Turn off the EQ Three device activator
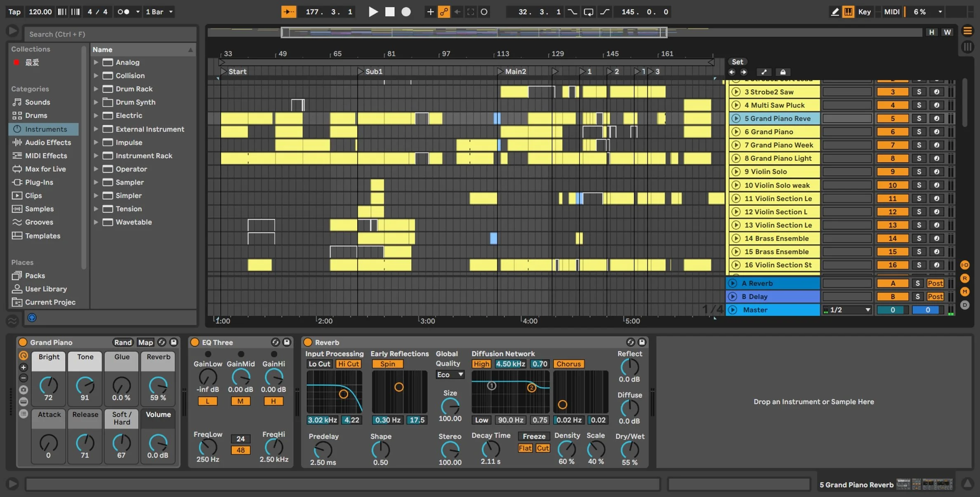Image resolution: width=980 pixels, height=497 pixels. tap(195, 342)
